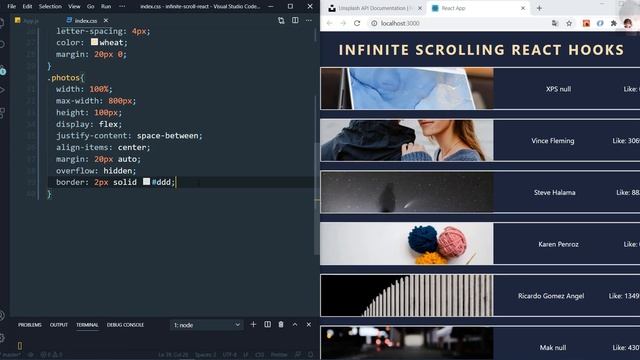Open a new browser tab
The width and height of the screenshot is (640, 360).
[539, 8]
